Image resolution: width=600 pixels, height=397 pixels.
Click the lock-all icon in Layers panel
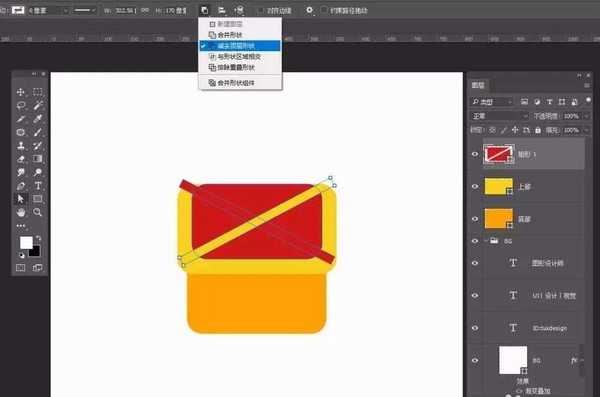pos(538,130)
